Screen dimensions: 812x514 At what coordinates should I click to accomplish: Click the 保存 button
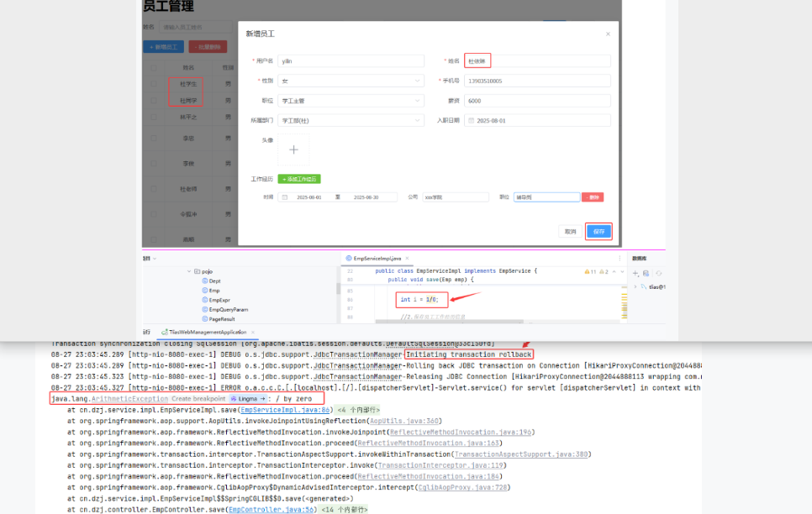[x=598, y=231]
